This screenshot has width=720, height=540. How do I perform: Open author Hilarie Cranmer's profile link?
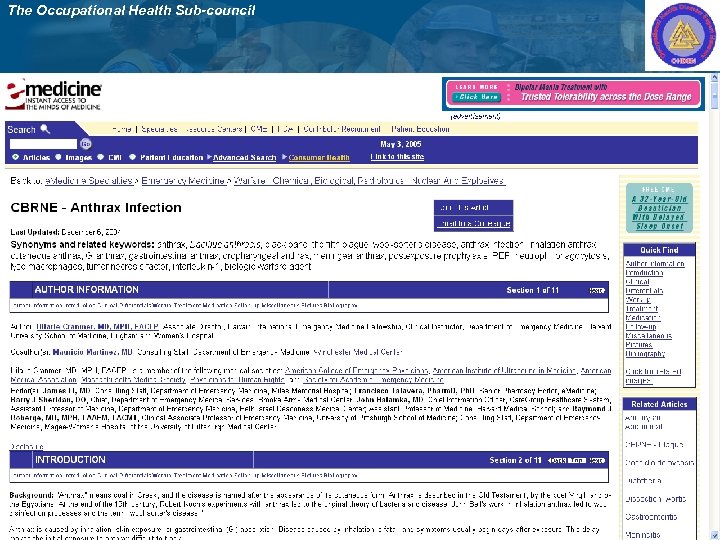click(x=97, y=326)
